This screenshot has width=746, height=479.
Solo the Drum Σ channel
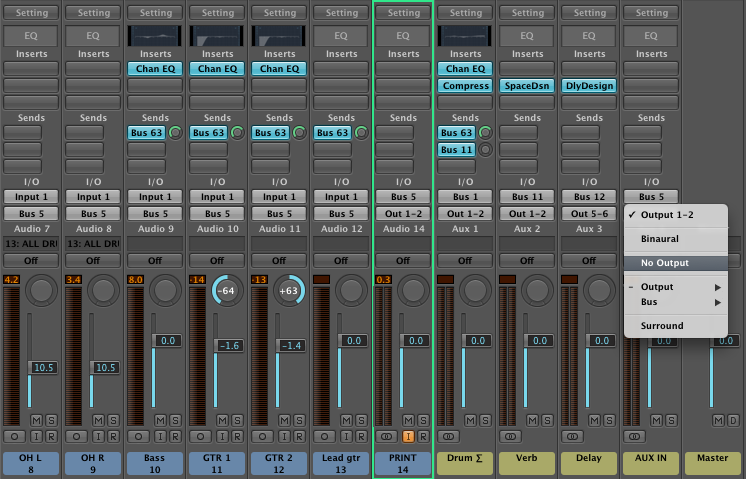pyautogui.click(x=485, y=420)
